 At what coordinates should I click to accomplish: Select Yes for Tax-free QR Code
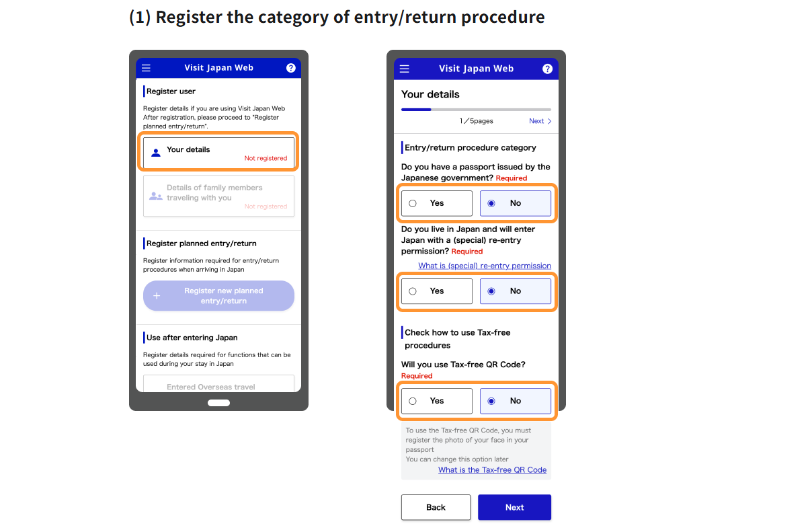point(436,401)
